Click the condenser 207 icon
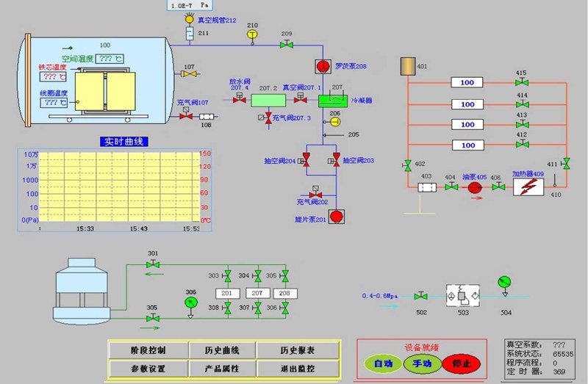 click(x=333, y=100)
